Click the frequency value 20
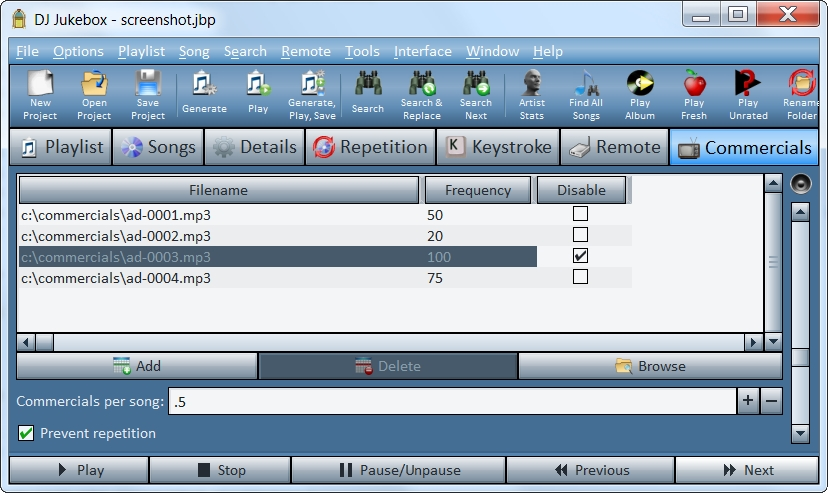This screenshot has width=828, height=493. tap(435, 236)
